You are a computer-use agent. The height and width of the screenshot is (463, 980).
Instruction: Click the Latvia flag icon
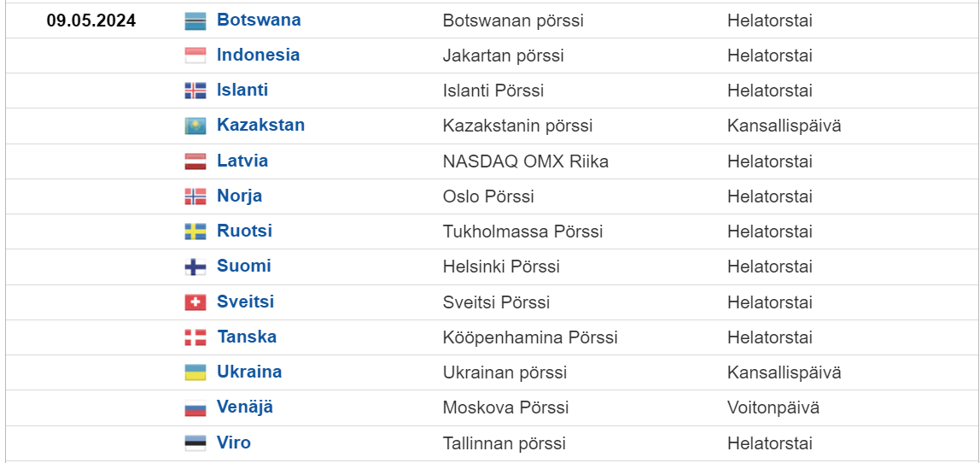tap(195, 162)
